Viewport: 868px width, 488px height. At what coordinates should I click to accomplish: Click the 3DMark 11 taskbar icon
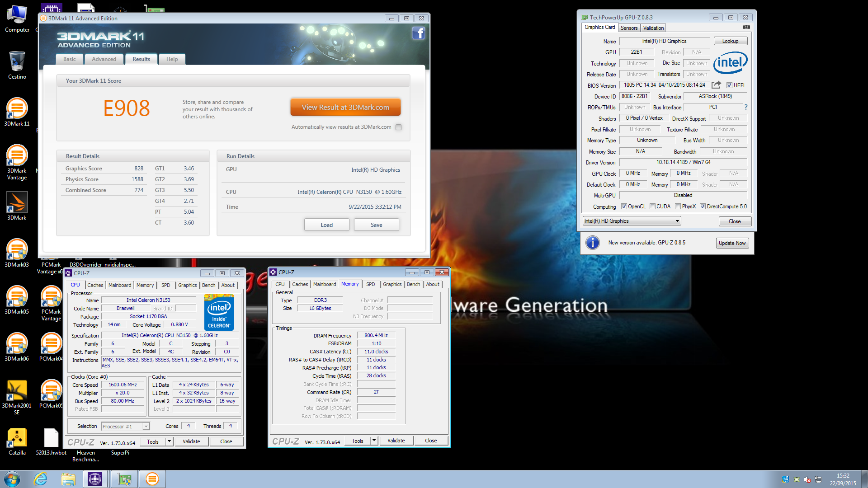pyautogui.click(x=152, y=479)
